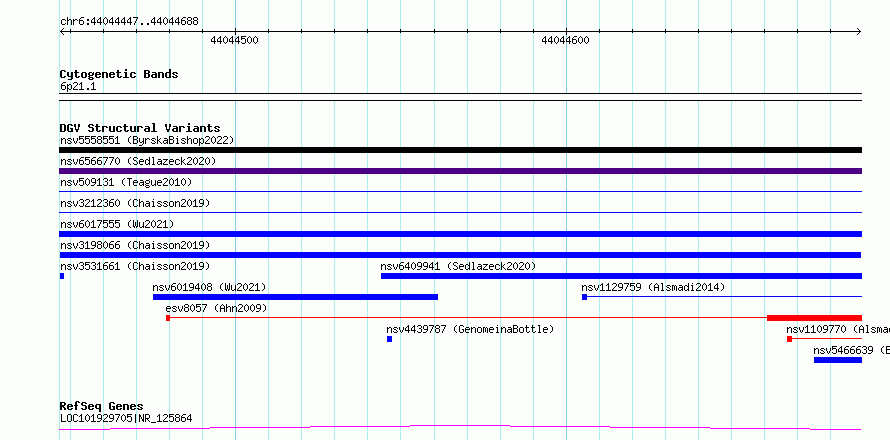The image size is (890, 440).
Task: Select the small blue nsv3531661 marker
Action: [62, 276]
